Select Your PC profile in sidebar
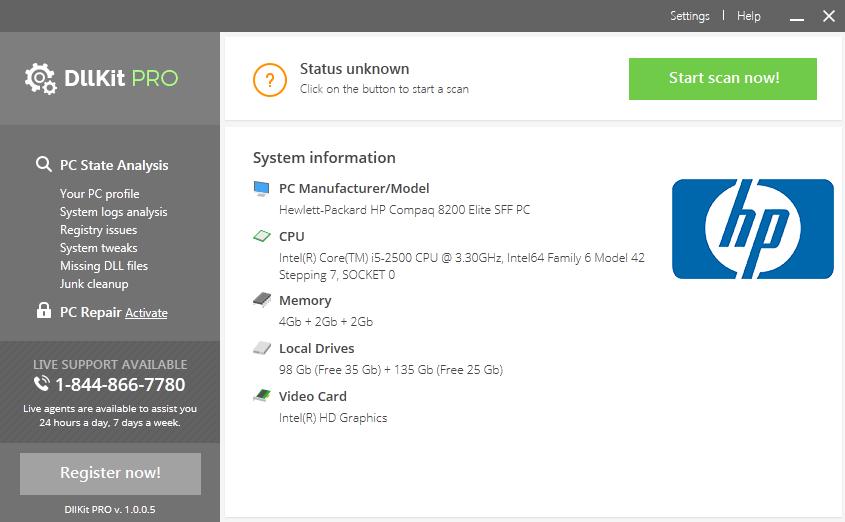The width and height of the screenshot is (845, 522). 99,194
